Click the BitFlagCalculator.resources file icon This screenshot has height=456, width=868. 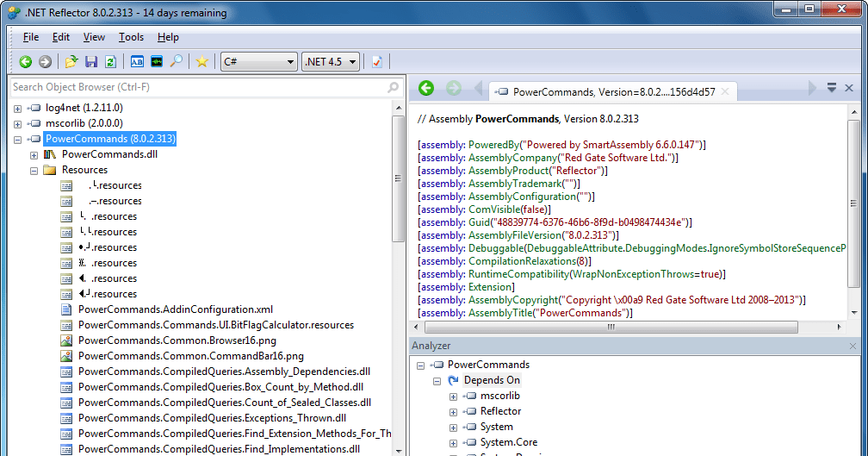pyautogui.click(x=66, y=325)
